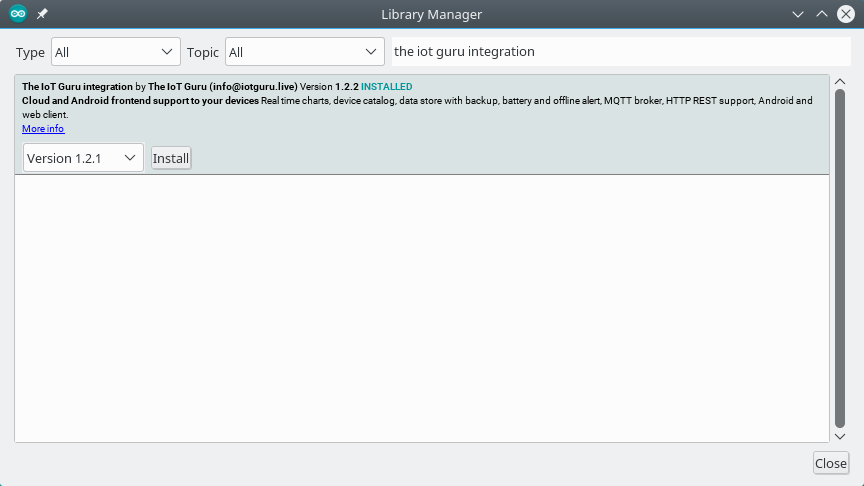Click the Library Manager title bar text
The width and height of the screenshot is (864, 486).
pyautogui.click(x=431, y=14)
